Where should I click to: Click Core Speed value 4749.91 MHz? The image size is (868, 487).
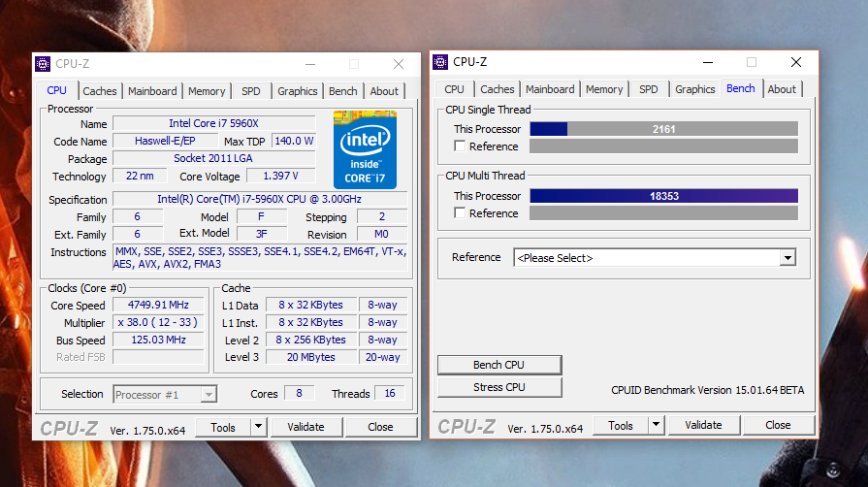(x=158, y=305)
